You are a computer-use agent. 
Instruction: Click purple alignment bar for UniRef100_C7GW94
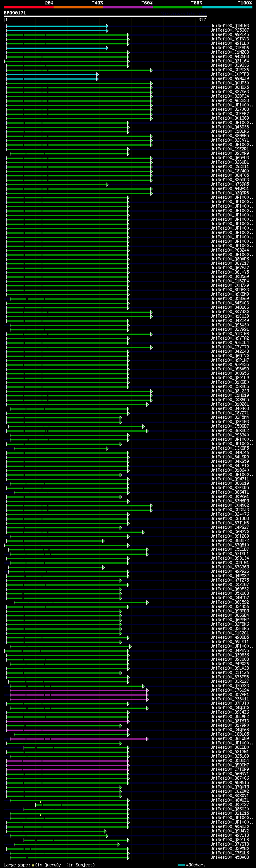(x=79, y=690)
